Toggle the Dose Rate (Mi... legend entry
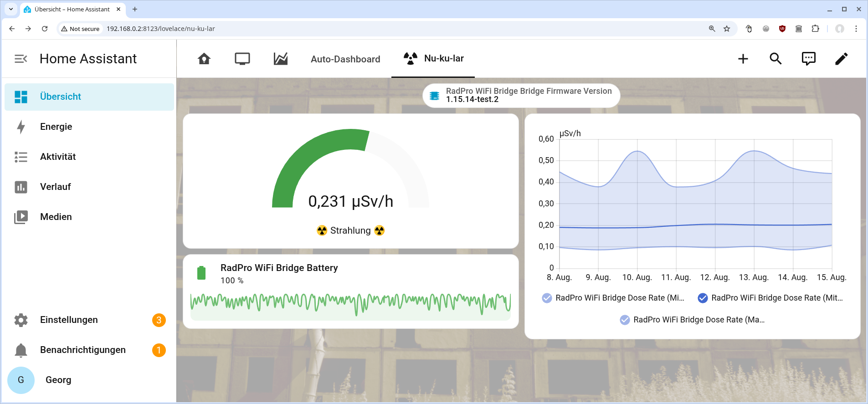Image resolution: width=868 pixels, height=404 pixels. [x=613, y=298]
